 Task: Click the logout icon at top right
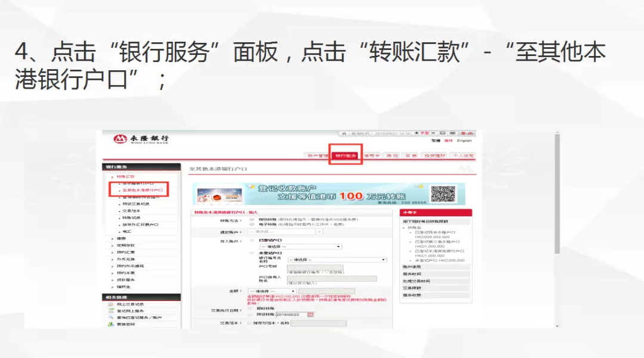(466, 133)
